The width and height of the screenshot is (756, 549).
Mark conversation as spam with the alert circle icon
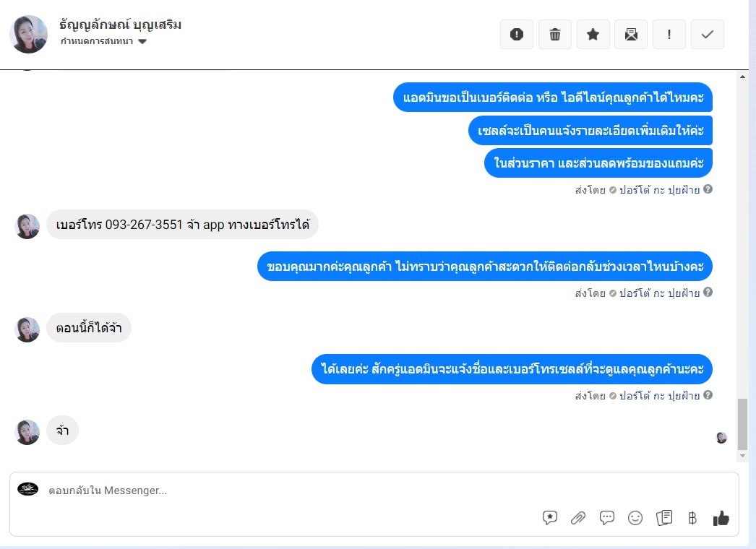pos(516,34)
